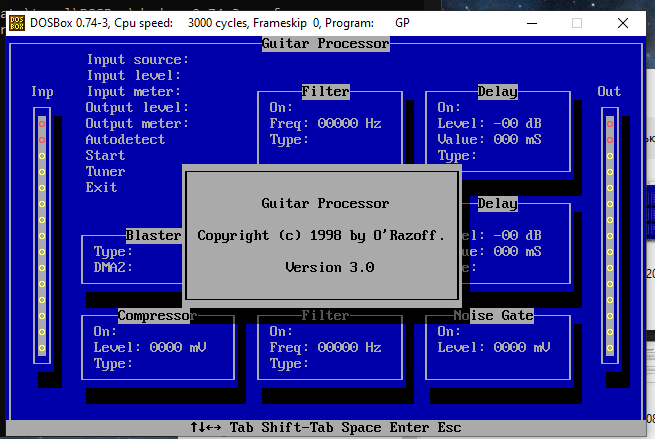The image size is (655, 439).
Task: Click the top Delay Level -00 dB value
Action: click(x=517, y=124)
